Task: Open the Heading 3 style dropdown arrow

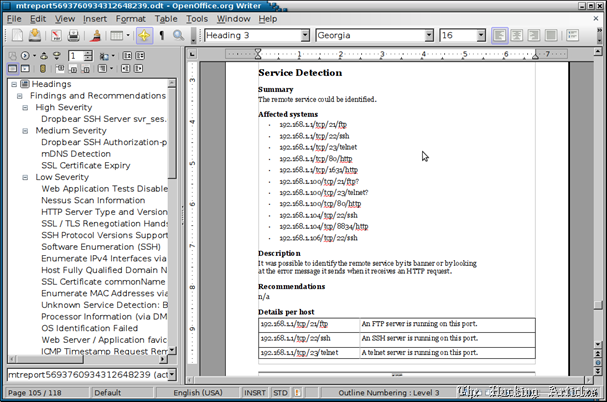Action: tap(305, 35)
